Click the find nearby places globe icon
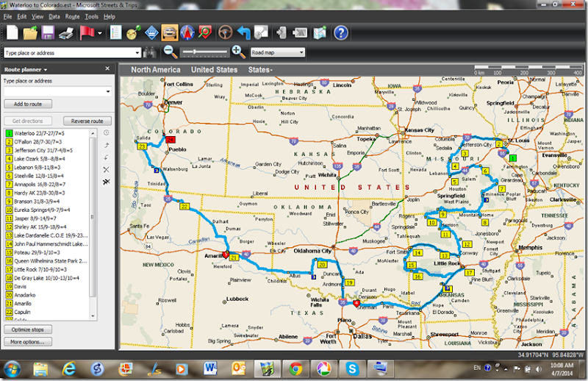Image resolution: width=588 pixels, height=381 pixels. [133, 32]
